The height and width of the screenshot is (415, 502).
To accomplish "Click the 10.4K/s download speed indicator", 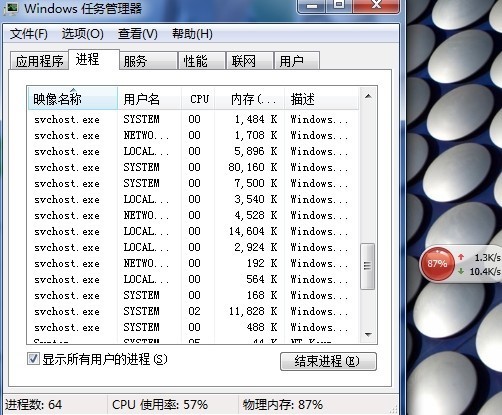I will 480,272.
